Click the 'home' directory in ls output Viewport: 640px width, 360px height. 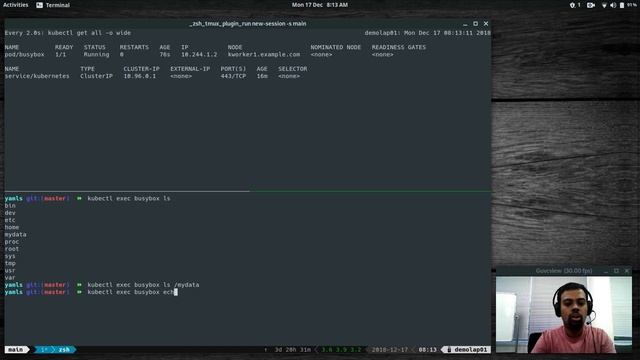[12, 227]
